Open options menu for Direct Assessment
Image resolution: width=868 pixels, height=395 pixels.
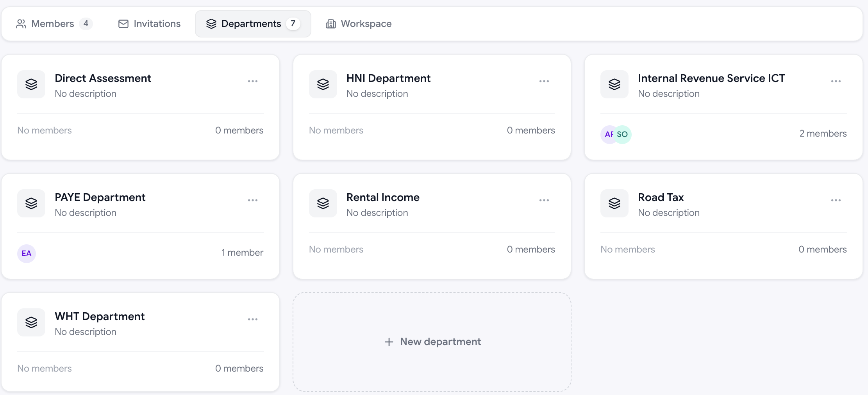coord(253,81)
